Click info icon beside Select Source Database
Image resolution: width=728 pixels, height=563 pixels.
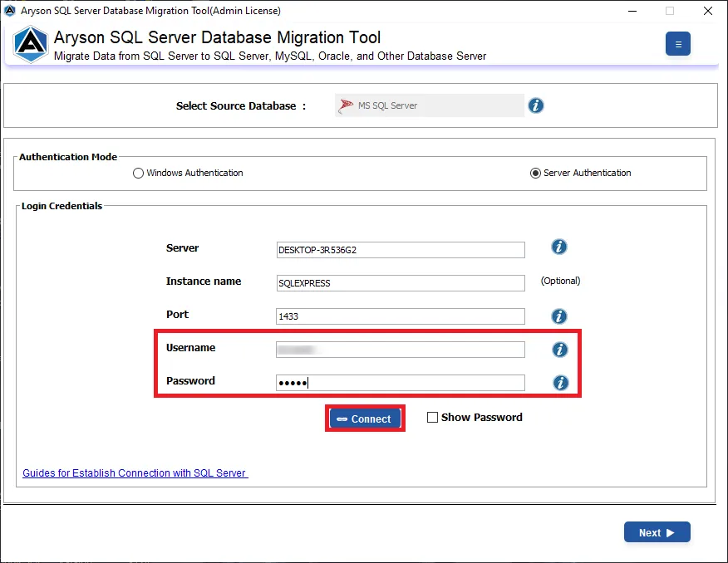[536, 105]
